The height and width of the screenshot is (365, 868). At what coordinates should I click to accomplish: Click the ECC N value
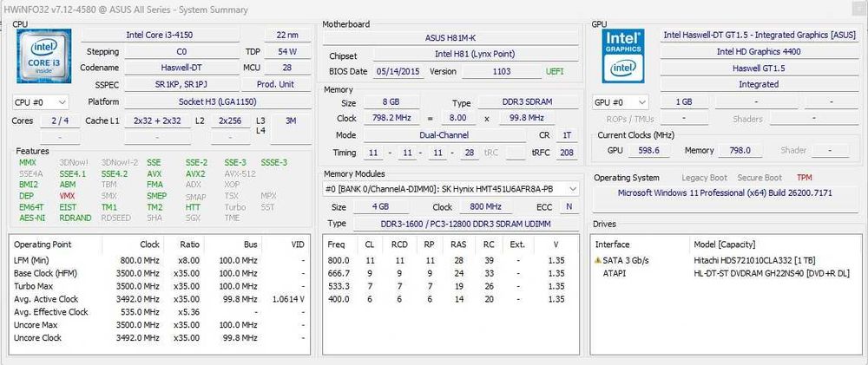tap(569, 207)
